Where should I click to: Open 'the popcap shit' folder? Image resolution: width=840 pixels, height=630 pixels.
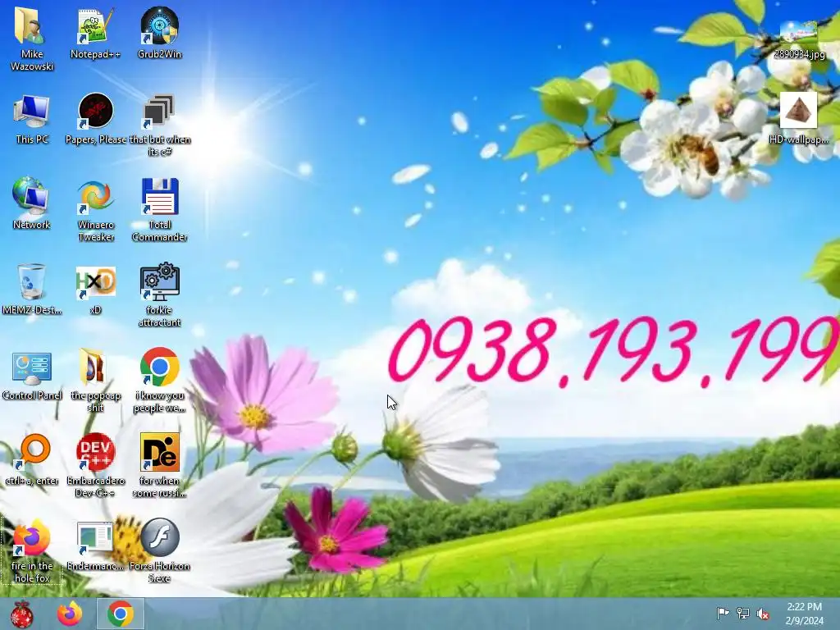pyautogui.click(x=95, y=380)
